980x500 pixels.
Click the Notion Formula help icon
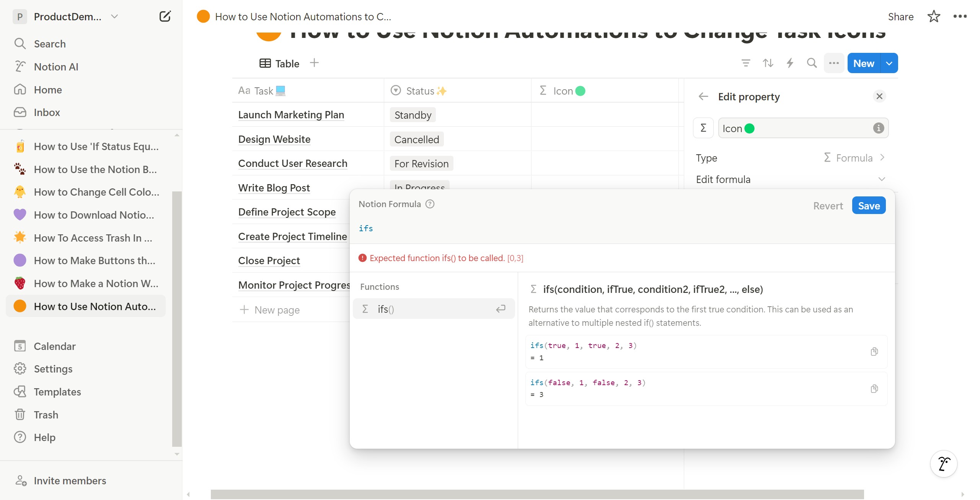pyautogui.click(x=430, y=204)
